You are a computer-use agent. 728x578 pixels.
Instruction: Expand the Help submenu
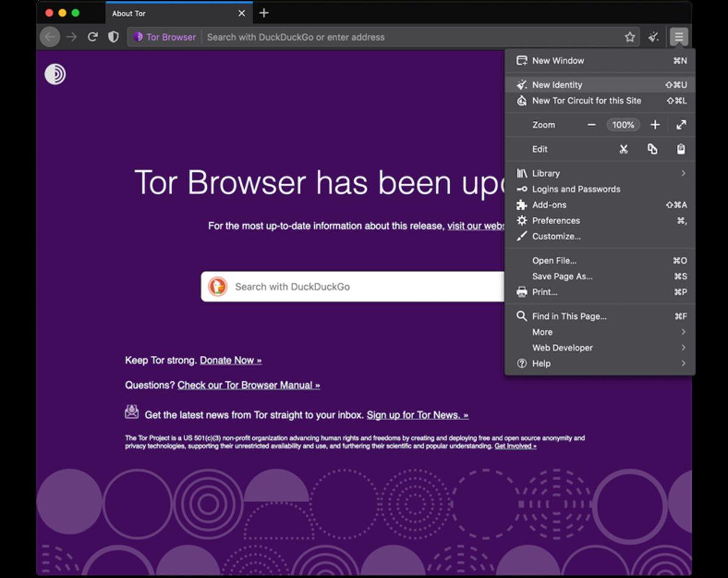tap(541, 363)
